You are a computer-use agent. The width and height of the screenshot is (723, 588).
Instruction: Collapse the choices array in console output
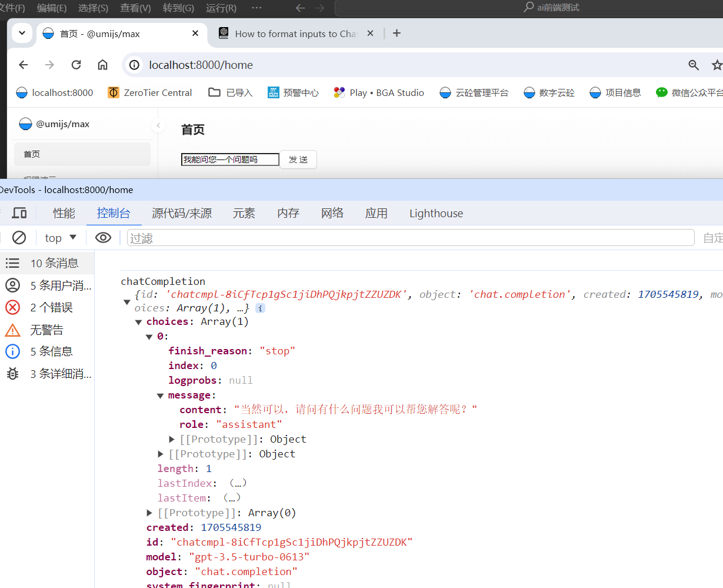pyautogui.click(x=139, y=321)
